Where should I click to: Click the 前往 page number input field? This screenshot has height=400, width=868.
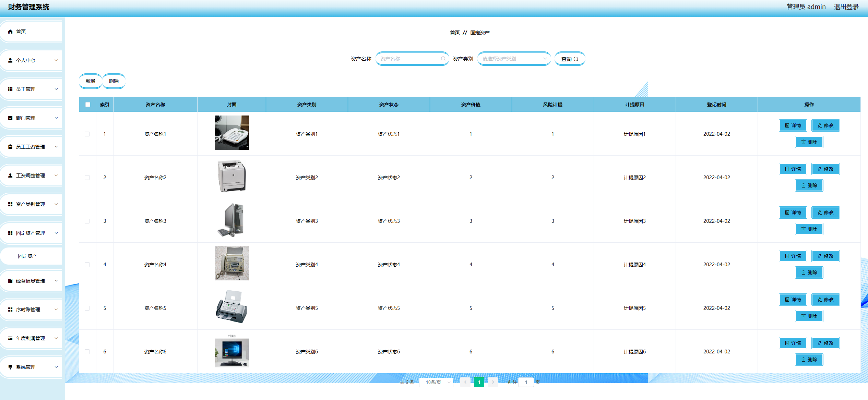tap(526, 382)
